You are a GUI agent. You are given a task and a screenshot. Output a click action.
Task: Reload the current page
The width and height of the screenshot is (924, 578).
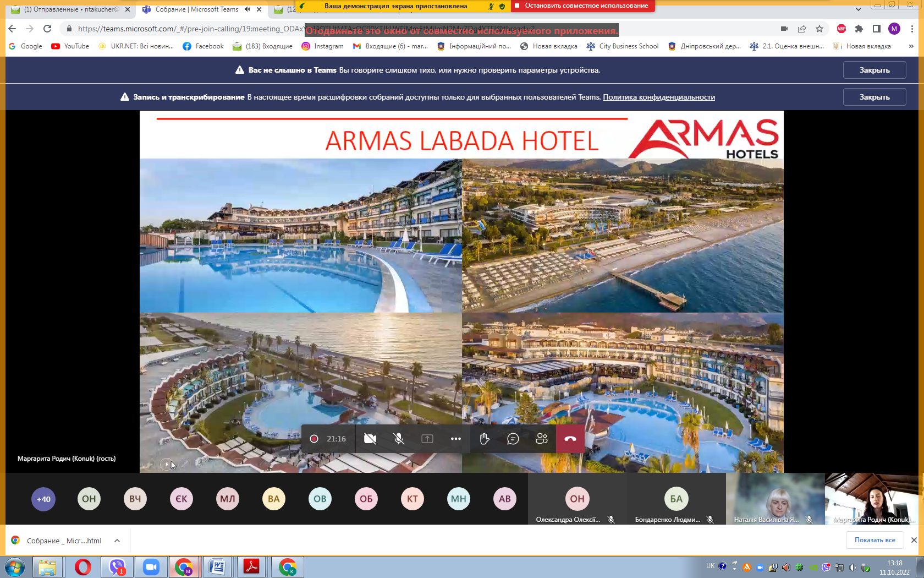[x=47, y=29]
